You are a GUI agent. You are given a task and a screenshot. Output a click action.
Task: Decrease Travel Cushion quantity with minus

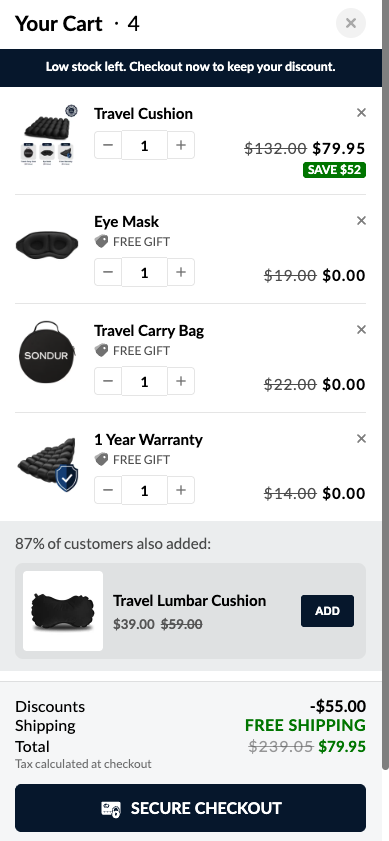coord(108,145)
